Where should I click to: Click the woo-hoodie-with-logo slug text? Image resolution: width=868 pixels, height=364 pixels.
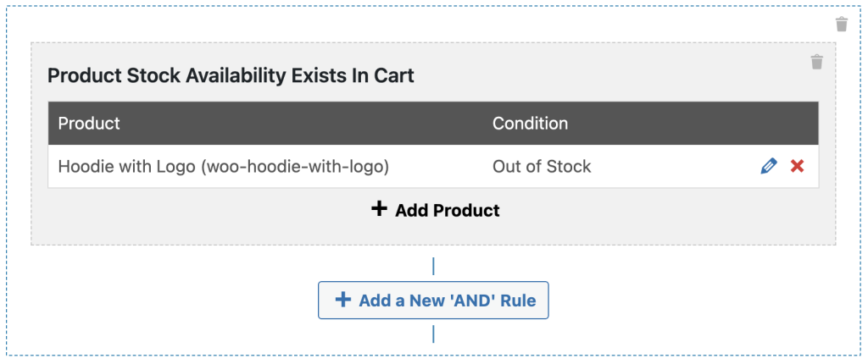pos(295,167)
